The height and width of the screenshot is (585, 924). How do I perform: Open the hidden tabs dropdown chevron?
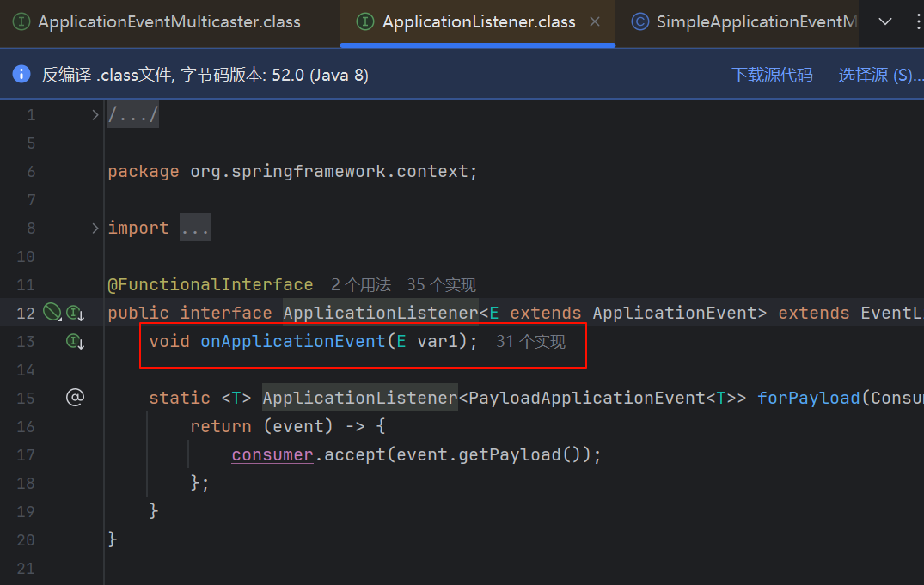coord(885,22)
